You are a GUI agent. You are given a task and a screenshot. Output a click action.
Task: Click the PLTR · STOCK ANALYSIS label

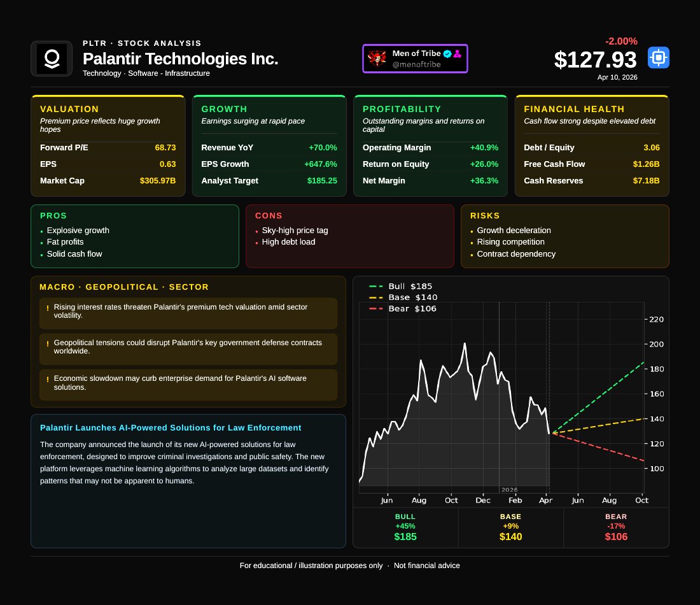coord(142,43)
